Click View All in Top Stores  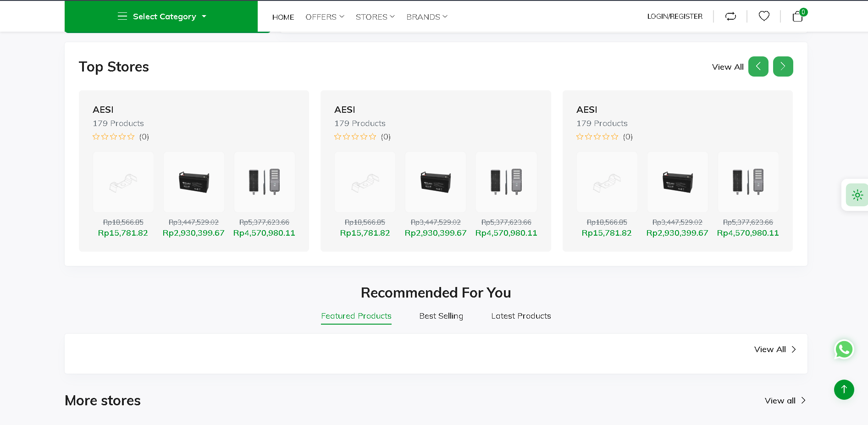tap(727, 67)
